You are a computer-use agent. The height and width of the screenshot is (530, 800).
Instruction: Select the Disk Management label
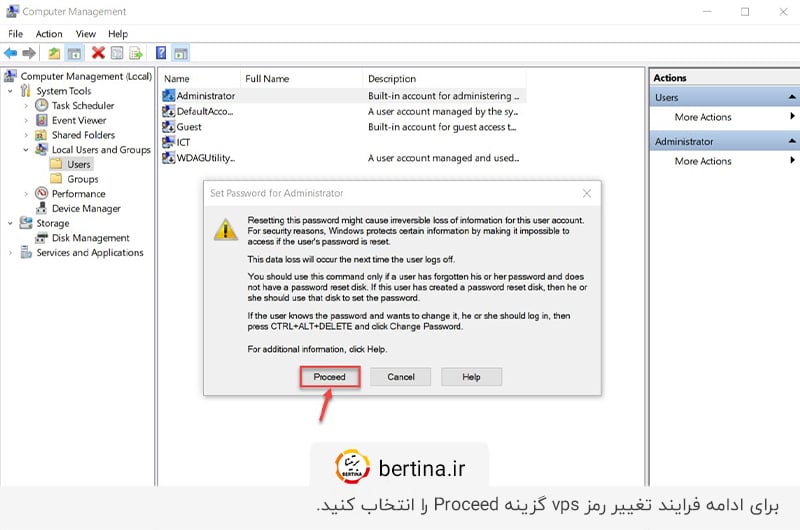click(x=91, y=238)
